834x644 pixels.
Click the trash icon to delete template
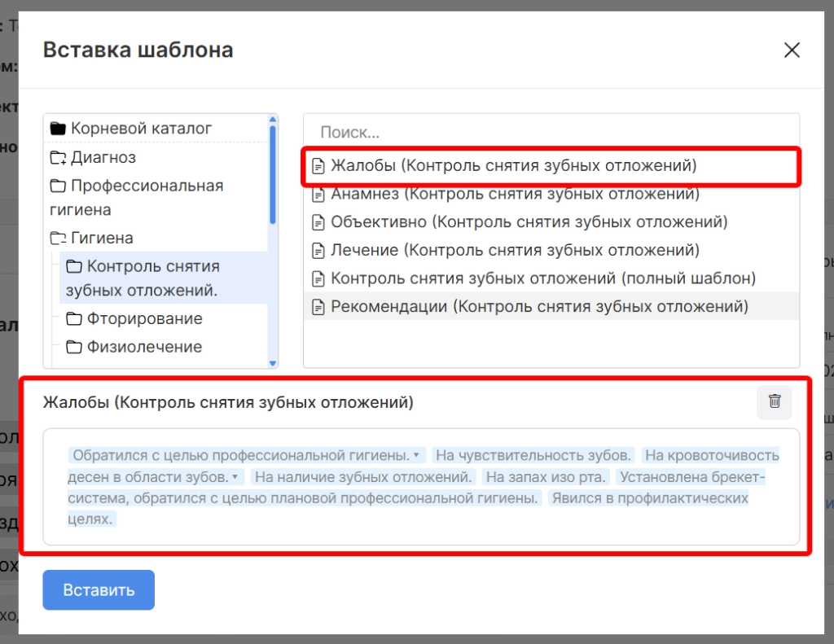(774, 401)
